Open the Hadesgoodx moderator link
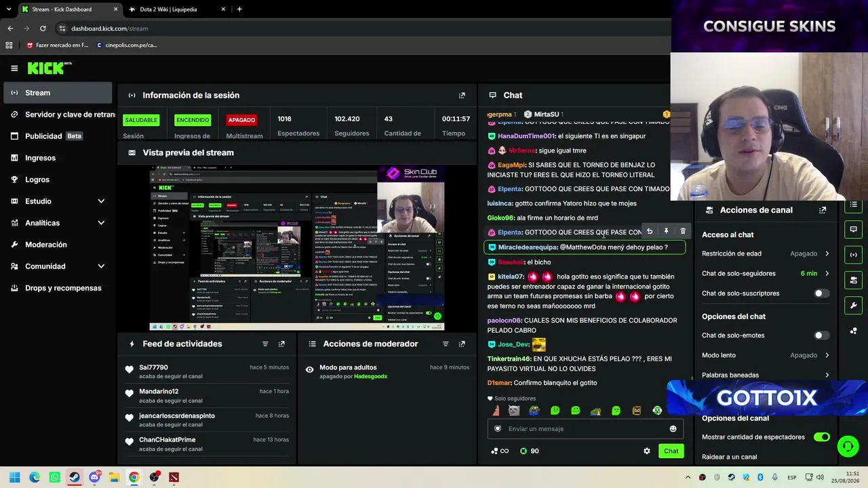 point(370,376)
